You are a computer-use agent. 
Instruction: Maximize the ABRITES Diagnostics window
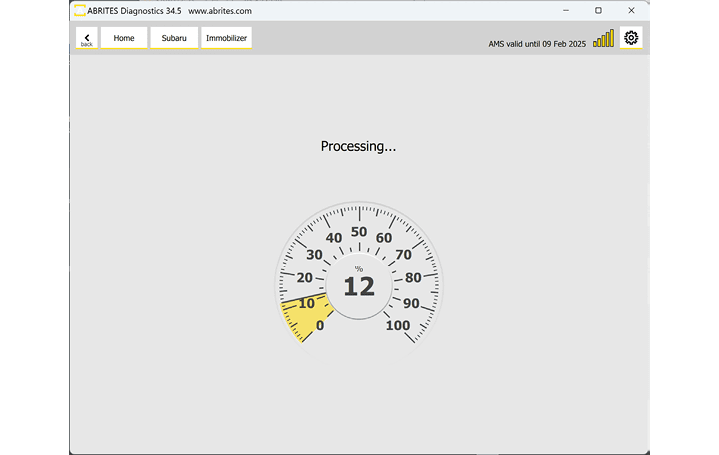(x=598, y=10)
